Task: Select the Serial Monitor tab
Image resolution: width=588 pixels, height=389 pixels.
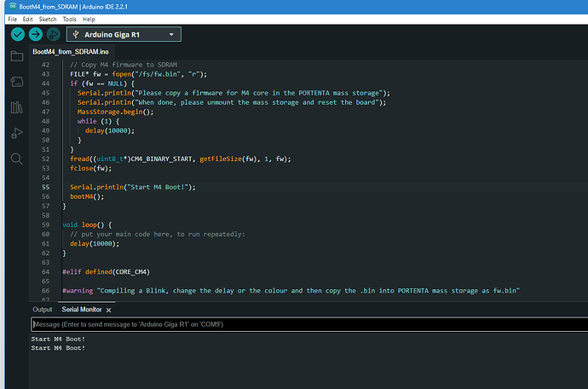Action: tap(84, 309)
